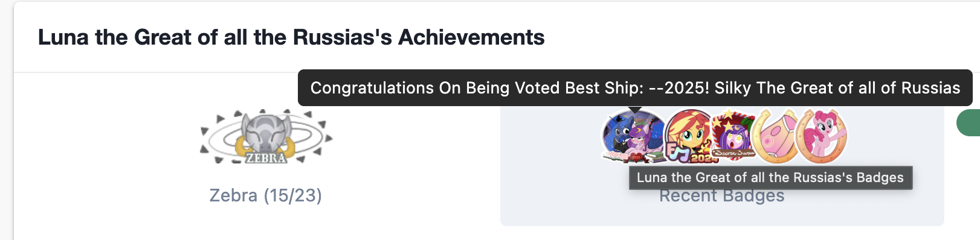Viewport: 980px width, 240px height.
Task: Click the partially visible green button
Action: click(969, 123)
